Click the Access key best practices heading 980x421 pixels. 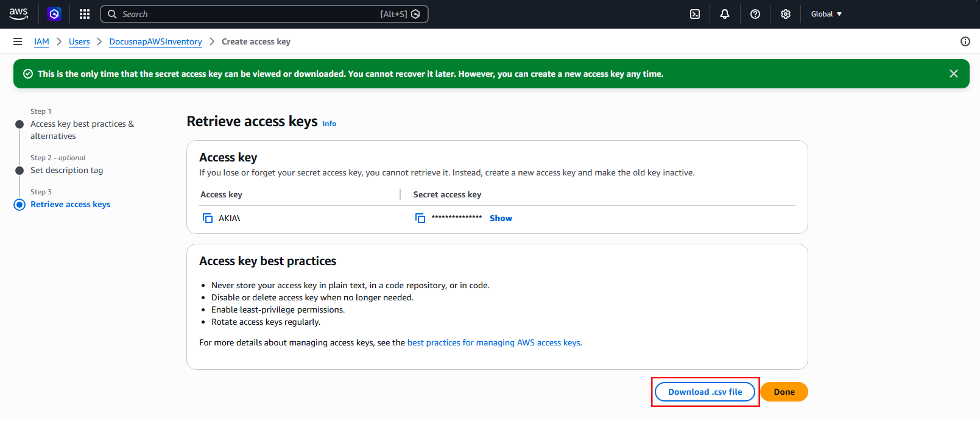click(x=268, y=261)
